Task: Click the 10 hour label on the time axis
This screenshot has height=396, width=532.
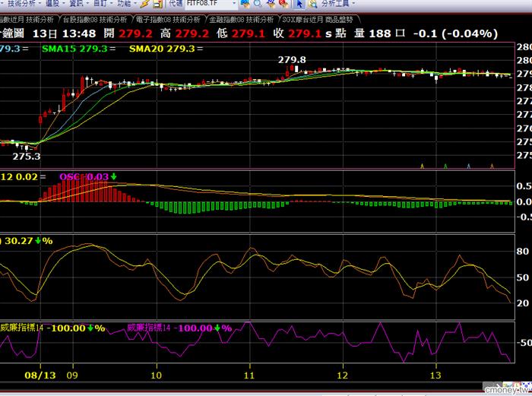Action: [x=156, y=375]
